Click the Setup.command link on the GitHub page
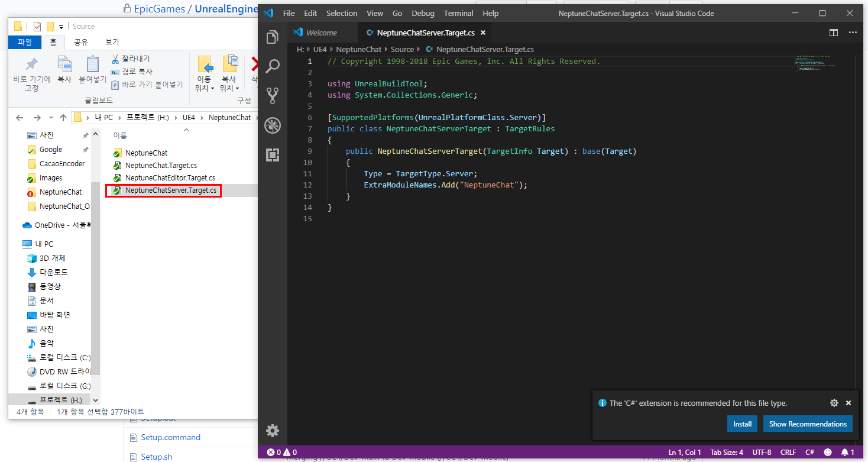Image resolution: width=868 pixels, height=462 pixels. pyautogui.click(x=170, y=438)
